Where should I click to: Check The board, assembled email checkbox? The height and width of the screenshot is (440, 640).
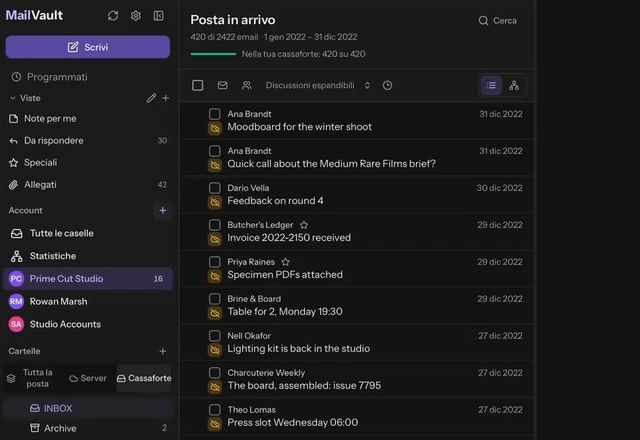click(x=214, y=373)
